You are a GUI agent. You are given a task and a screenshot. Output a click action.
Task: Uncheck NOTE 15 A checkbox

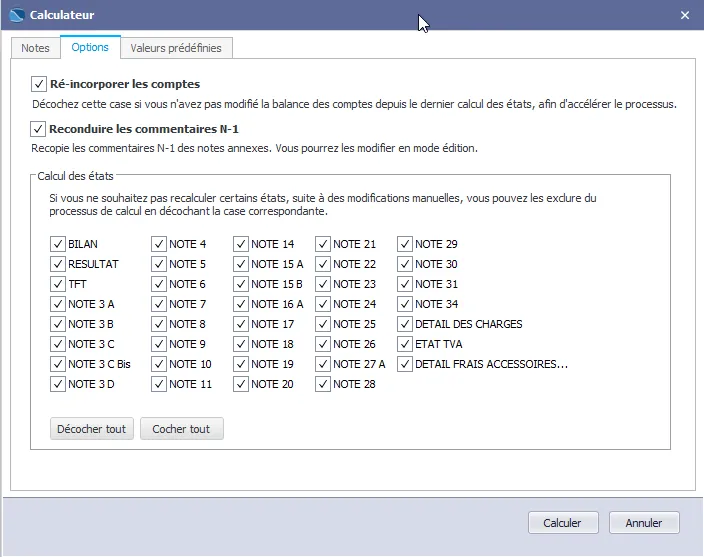(240, 264)
